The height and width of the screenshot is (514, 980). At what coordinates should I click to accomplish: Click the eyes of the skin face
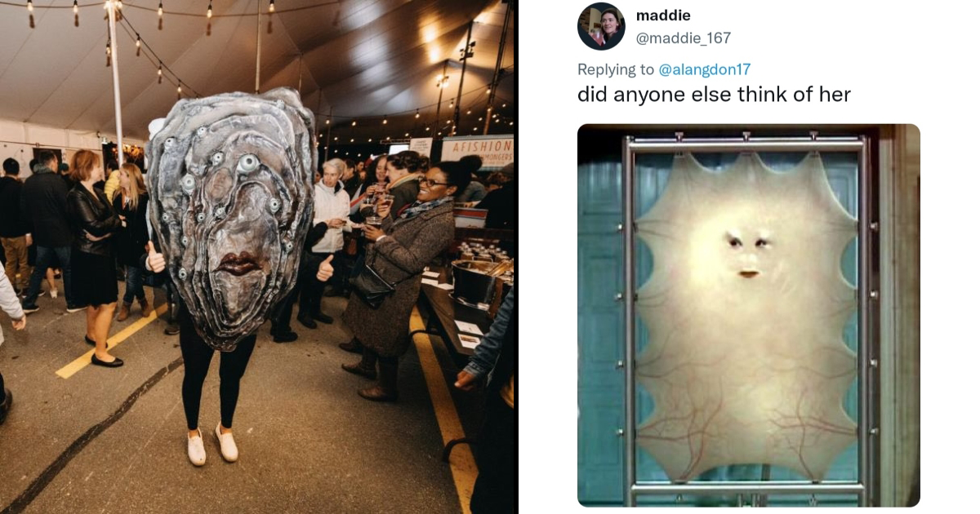(749, 241)
